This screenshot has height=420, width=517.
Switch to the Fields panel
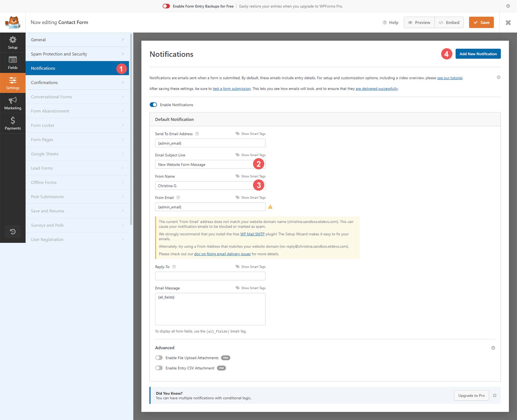pos(13,63)
